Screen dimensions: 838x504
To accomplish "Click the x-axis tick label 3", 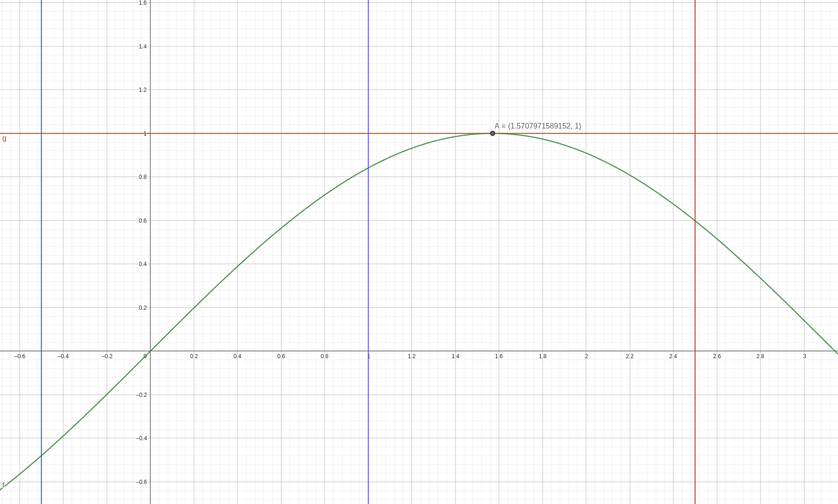I will [804, 356].
